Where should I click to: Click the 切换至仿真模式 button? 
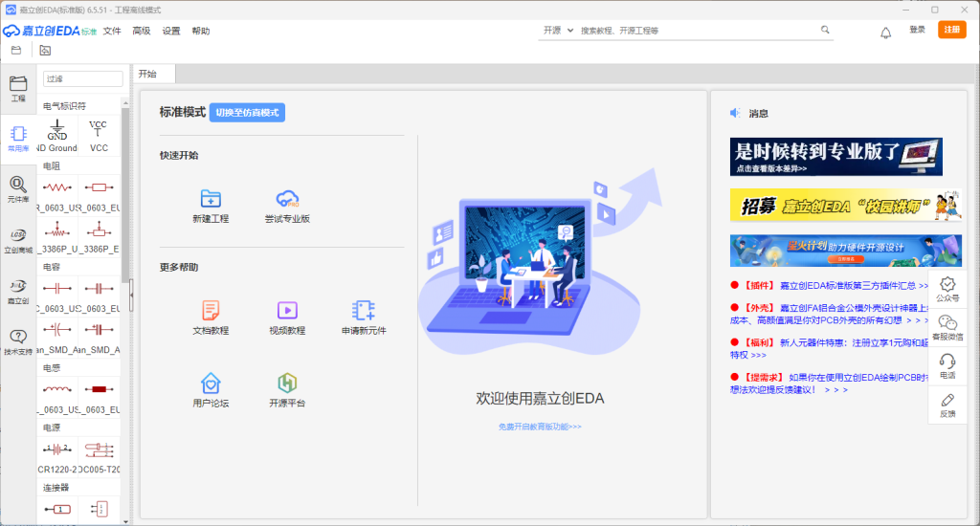coord(247,113)
